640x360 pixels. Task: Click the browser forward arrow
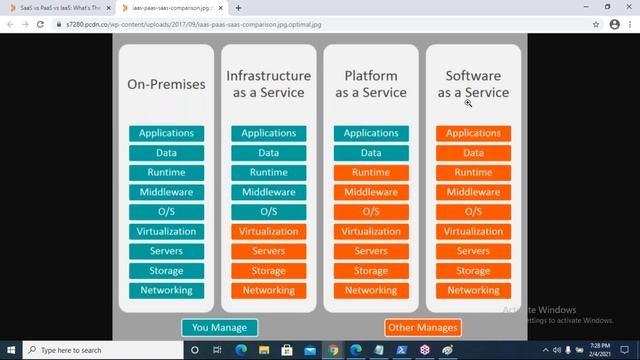(x=25, y=24)
